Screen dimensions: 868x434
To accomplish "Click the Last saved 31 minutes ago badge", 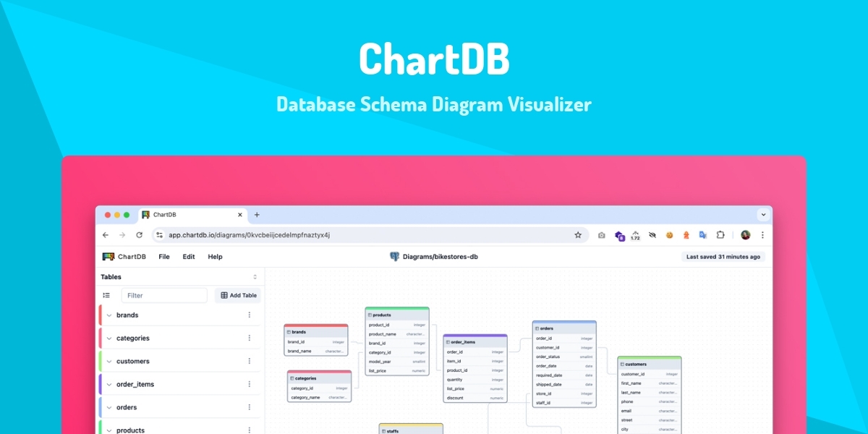I will [x=723, y=257].
